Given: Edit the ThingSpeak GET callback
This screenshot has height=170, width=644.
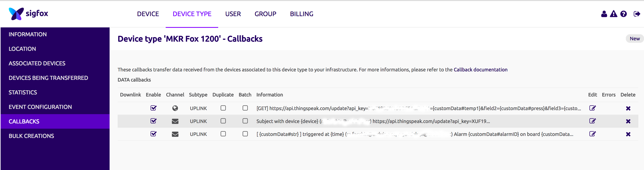Looking at the screenshot, I should pyautogui.click(x=592, y=108).
